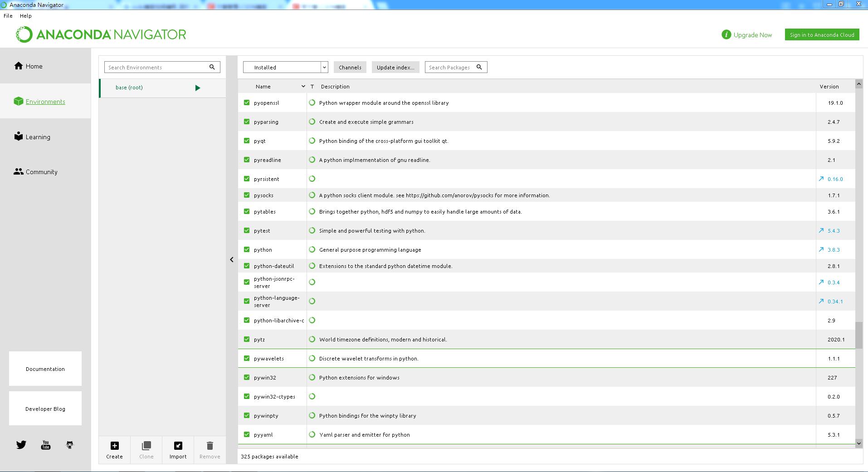This screenshot has height=472, width=868.
Task: Go to the Home tab
Action: (45, 66)
